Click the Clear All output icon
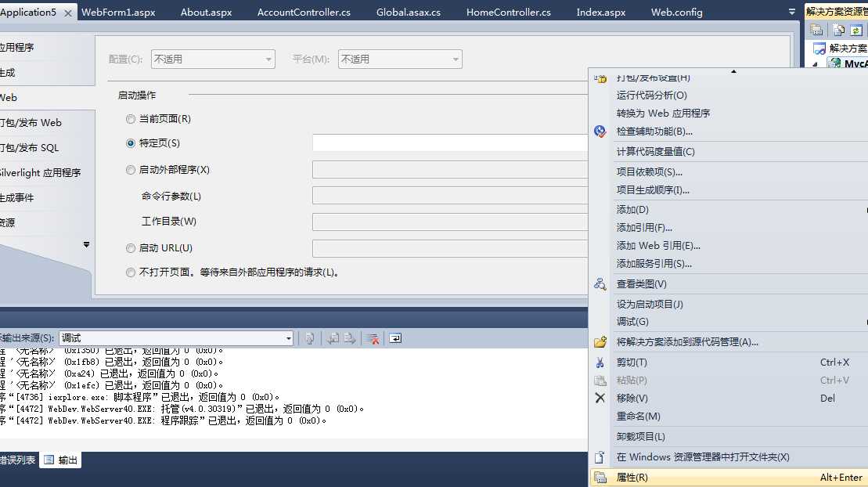The width and height of the screenshot is (868, 487). pos(373,338)
